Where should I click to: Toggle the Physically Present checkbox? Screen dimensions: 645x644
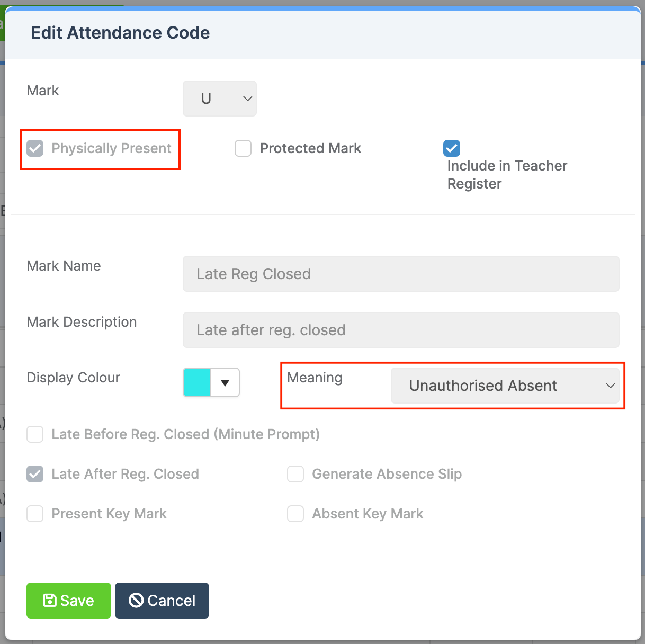[35, 148]
